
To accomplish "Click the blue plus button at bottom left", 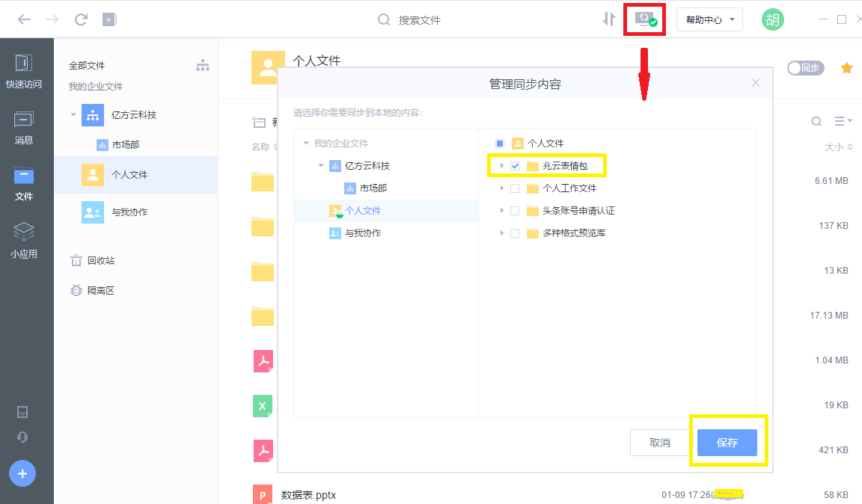I will click(x=22, y=473).
